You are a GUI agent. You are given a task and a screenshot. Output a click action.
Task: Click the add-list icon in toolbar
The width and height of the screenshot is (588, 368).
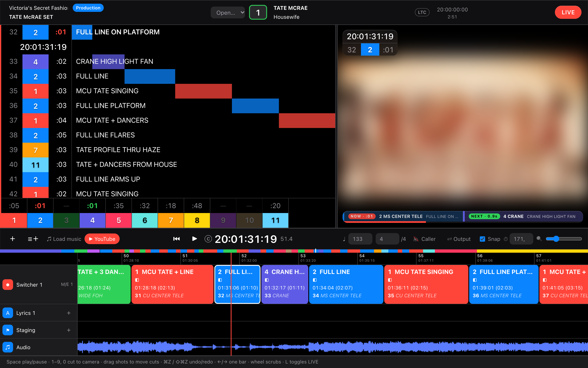pyautogui.click(x=33, y=239)
